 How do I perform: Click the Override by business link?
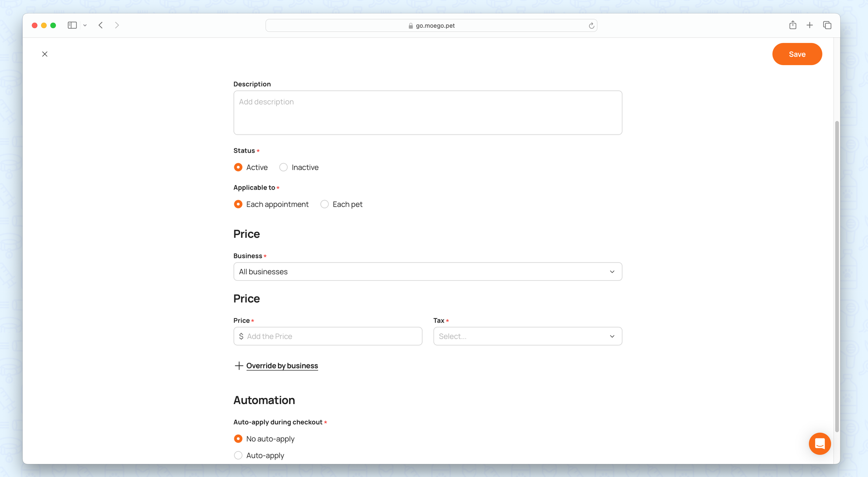point(282,365)
